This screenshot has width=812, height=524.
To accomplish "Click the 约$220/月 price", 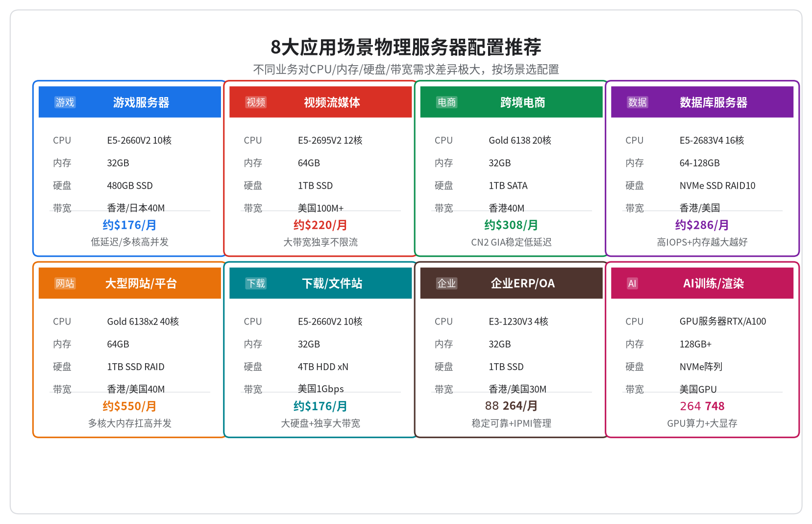I will (320, 225).
